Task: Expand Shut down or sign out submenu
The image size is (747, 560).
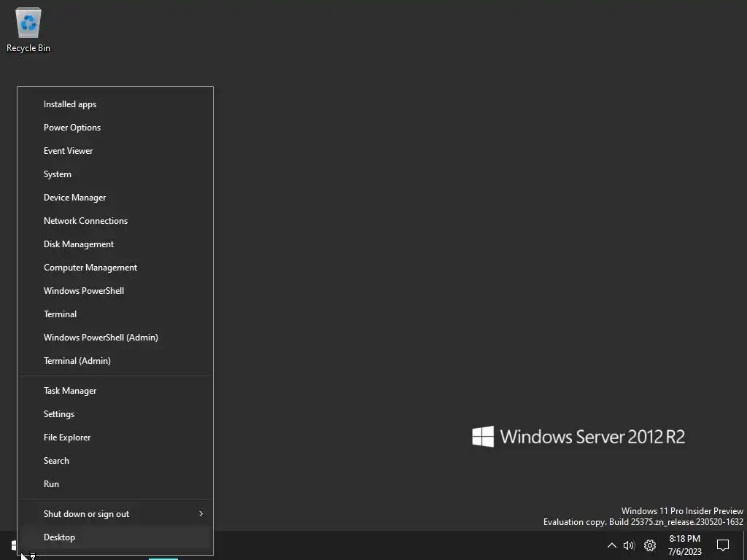Action: pos(115,514)
